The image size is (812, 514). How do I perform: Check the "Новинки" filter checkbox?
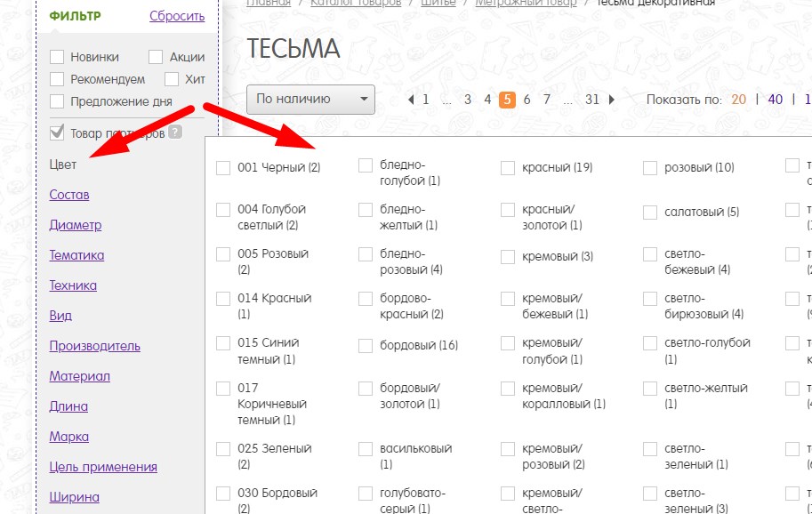point(57,57)
